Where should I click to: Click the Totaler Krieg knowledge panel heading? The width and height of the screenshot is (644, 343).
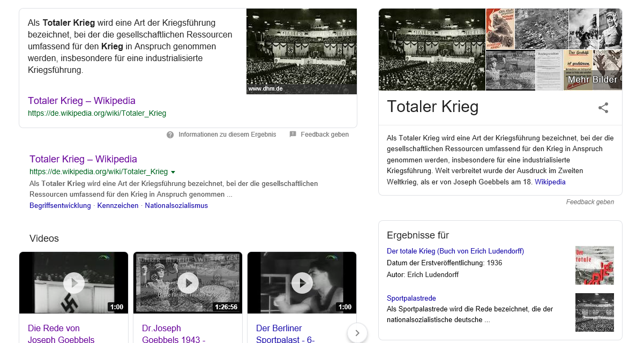(432, 107)
